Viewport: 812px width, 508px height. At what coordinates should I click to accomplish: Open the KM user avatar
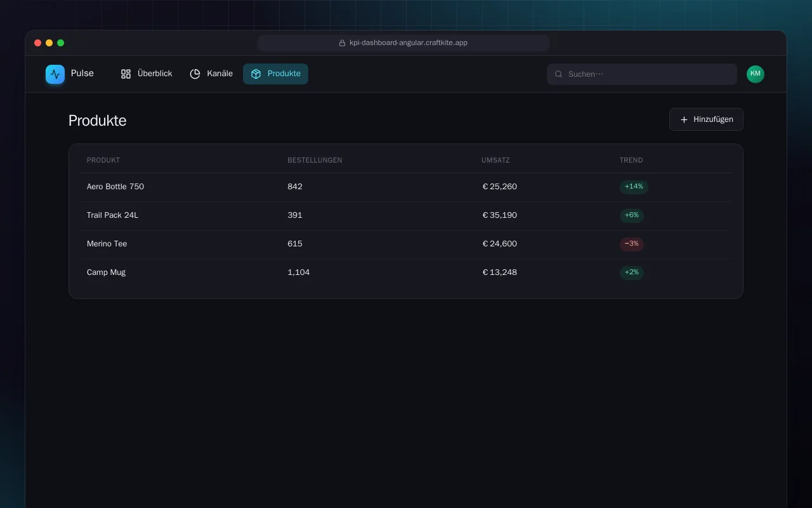[755, 74]
